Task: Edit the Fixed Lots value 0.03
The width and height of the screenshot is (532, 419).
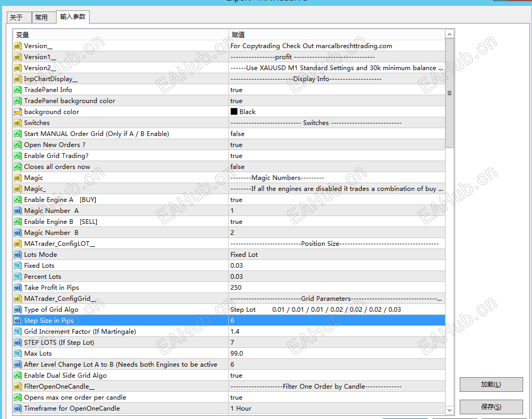Action: [x=337, y=266]
